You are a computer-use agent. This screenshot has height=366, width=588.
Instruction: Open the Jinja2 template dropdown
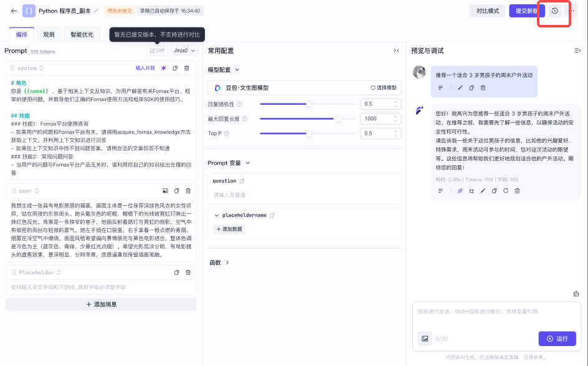click(x=184, y=51)
